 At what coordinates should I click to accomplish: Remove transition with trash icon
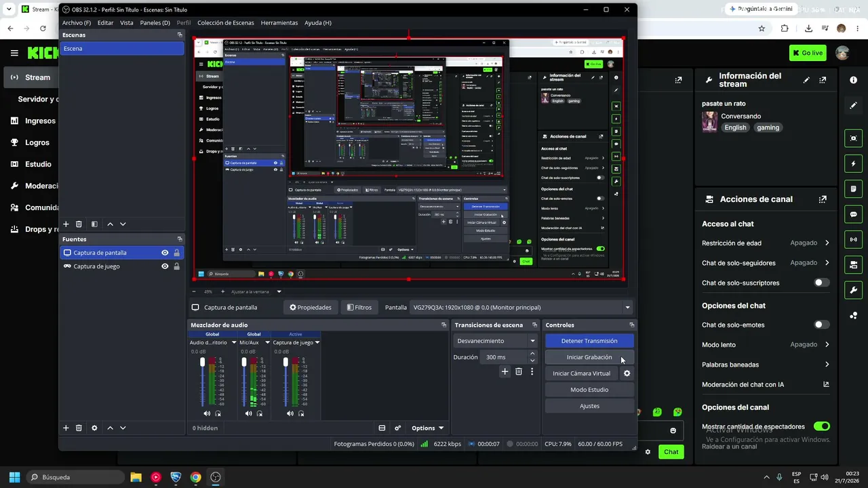click(x=519, y=371)
